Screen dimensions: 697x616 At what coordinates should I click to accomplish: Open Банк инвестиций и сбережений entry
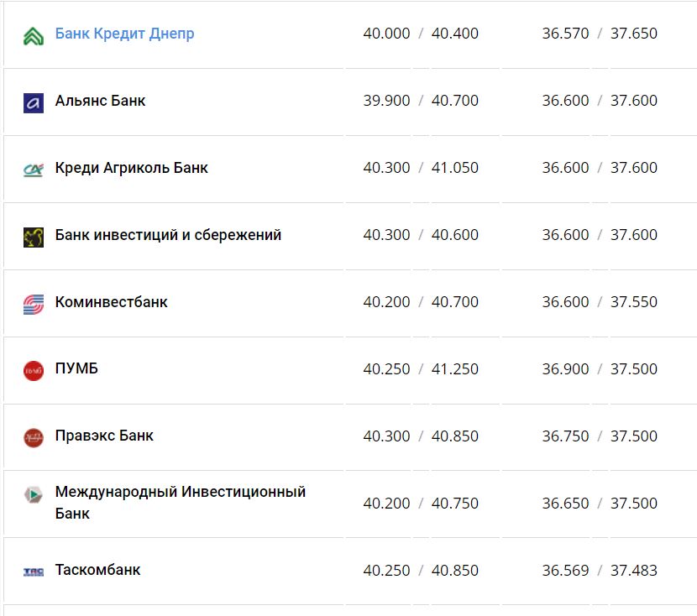coord(168,235)
